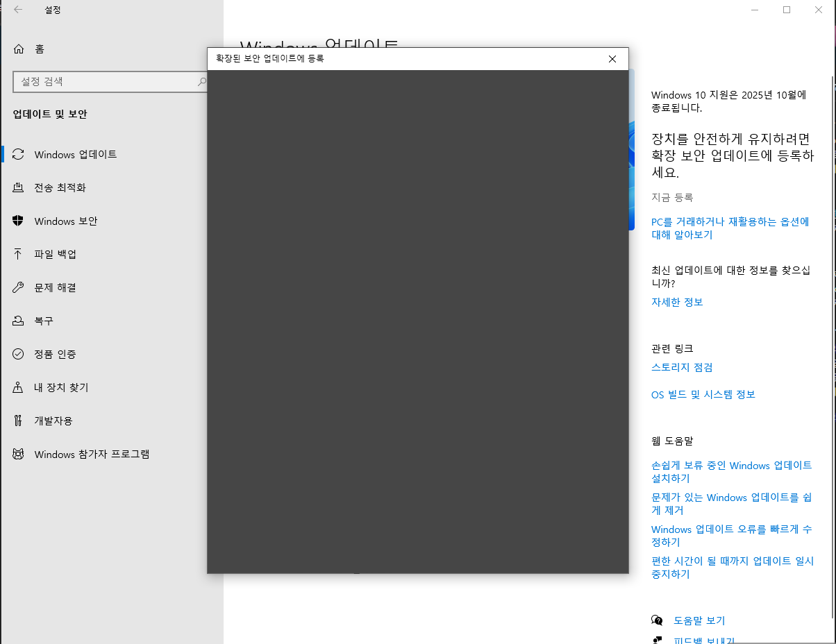Open Windows 업데이트 오류 수정하기 link
Screen dimensions: 836x644
[732, 535]
